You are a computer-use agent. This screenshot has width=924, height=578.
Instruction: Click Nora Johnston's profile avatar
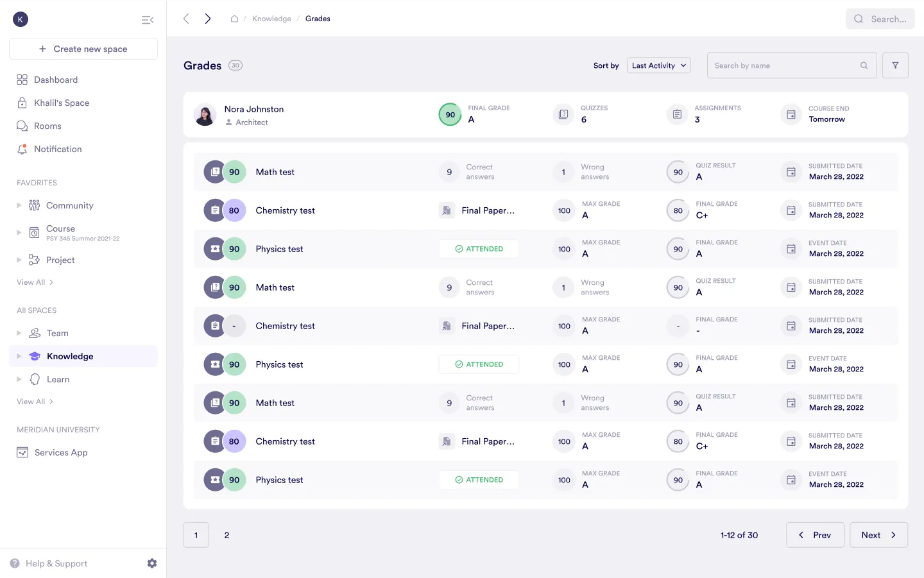(205, 115)
